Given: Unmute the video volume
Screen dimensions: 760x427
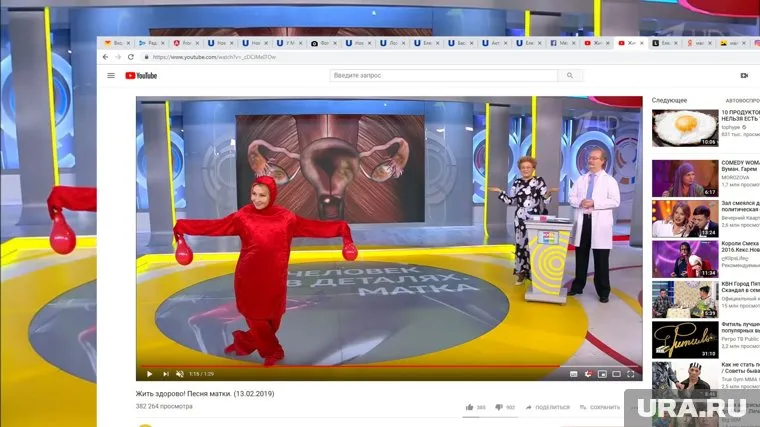Looking at the screenshot, I should coord(180,373).
